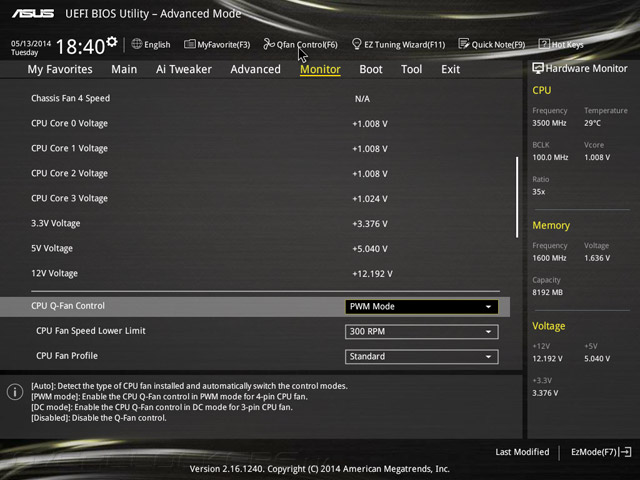Click the Hardware Monitor display icon
Image resolution: width=640 pixels, height=480 pixels.
[538, 68]
